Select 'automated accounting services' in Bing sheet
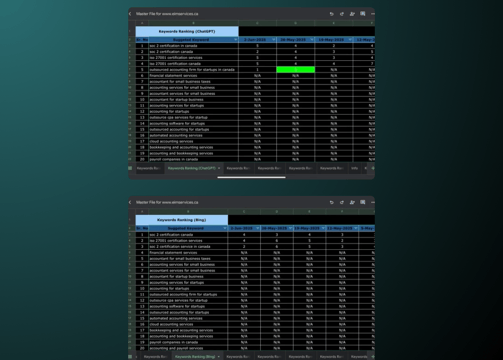503x360 pixels. click(x=188, y=318)
